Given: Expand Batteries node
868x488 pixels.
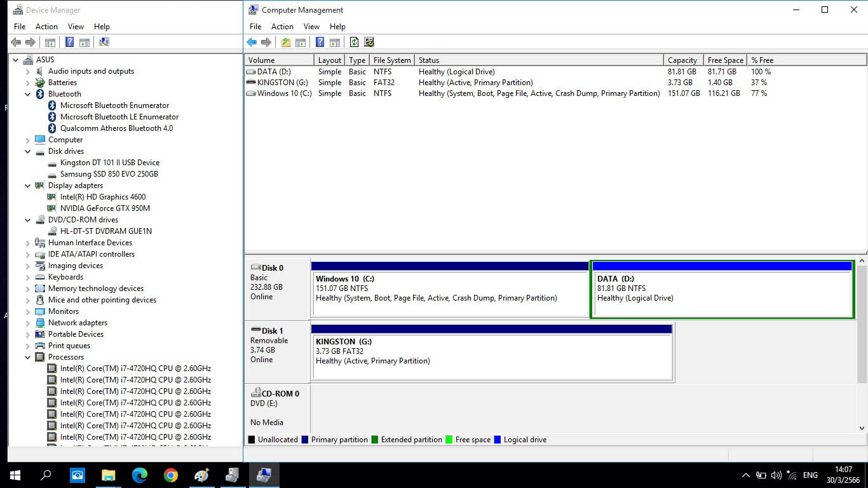Looking at the screenshot, I should tap(28, 83).
